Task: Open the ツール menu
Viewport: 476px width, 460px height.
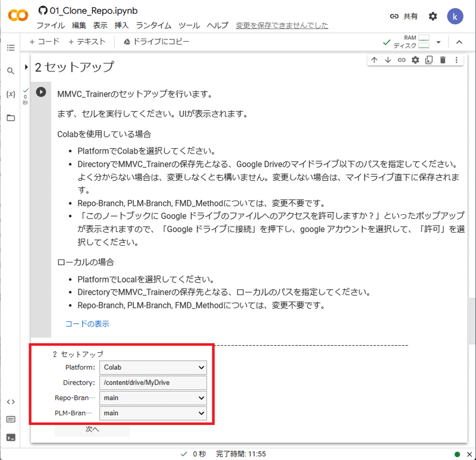Action: [189, 26]
